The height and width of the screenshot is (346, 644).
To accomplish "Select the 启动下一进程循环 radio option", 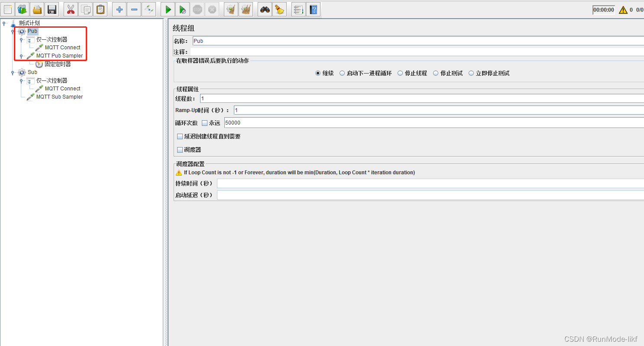I will click(x=343, y=73).
